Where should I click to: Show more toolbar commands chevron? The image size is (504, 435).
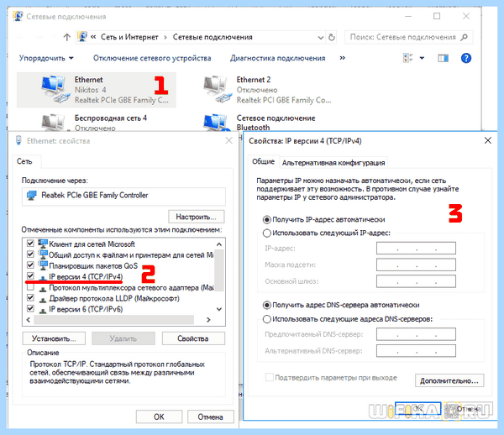(x=343, y=58)
